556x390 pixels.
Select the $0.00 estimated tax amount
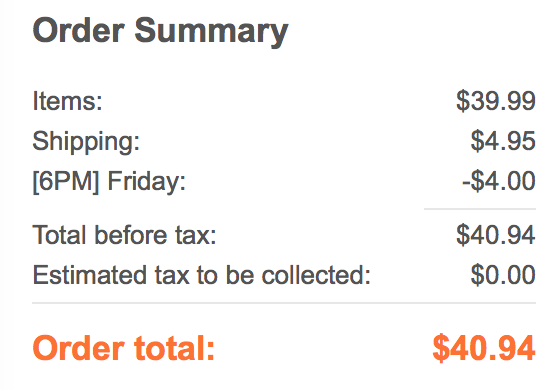coord(503,275)
